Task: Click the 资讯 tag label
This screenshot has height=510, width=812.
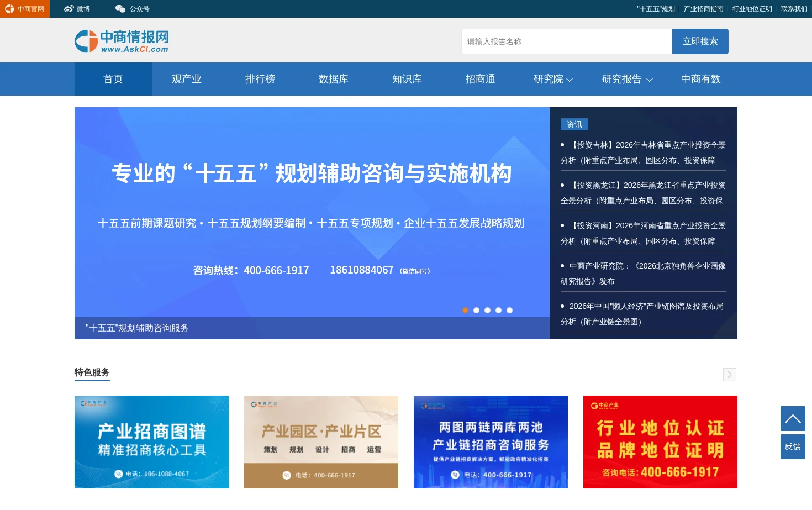Action: click(x=574, y=124)
